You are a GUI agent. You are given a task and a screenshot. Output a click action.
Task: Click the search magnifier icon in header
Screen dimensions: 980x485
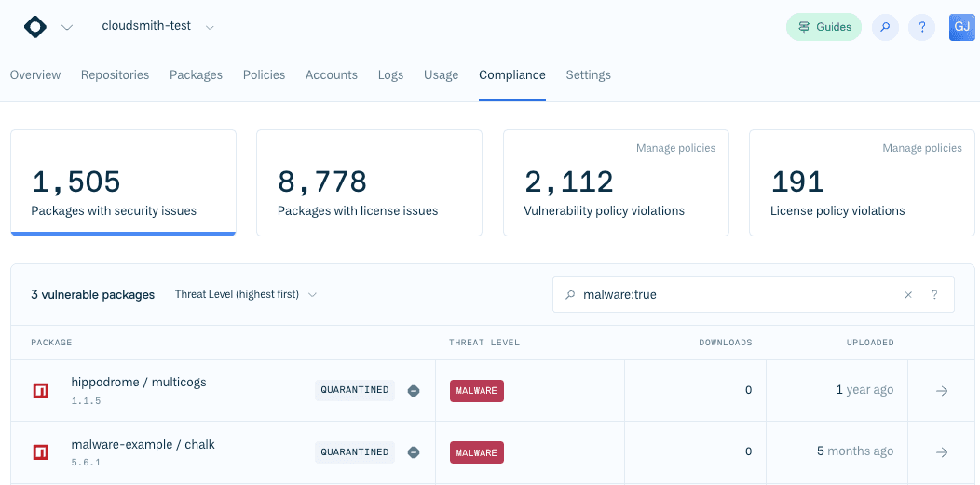click(885, 28)
